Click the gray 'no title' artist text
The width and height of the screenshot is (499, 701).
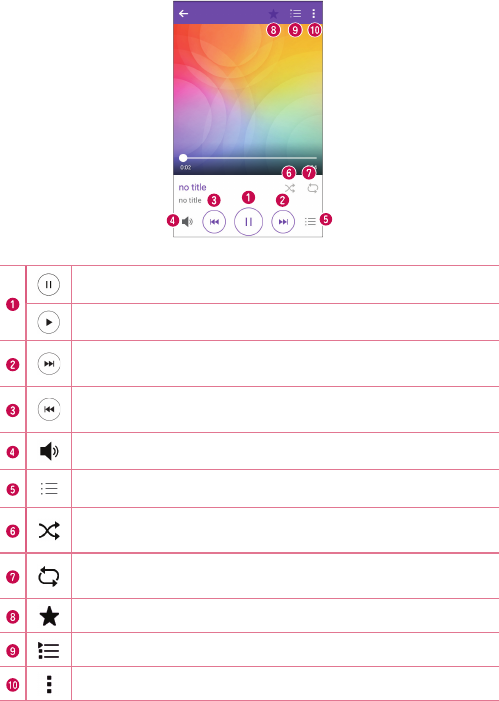pyautogui.click(x=190, y=200)
